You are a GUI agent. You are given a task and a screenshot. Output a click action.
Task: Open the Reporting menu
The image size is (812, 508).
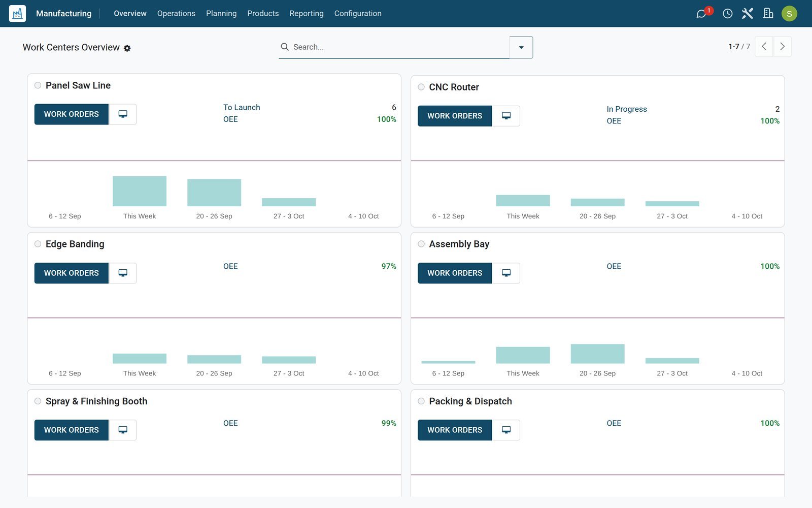[x=307, y=14]
